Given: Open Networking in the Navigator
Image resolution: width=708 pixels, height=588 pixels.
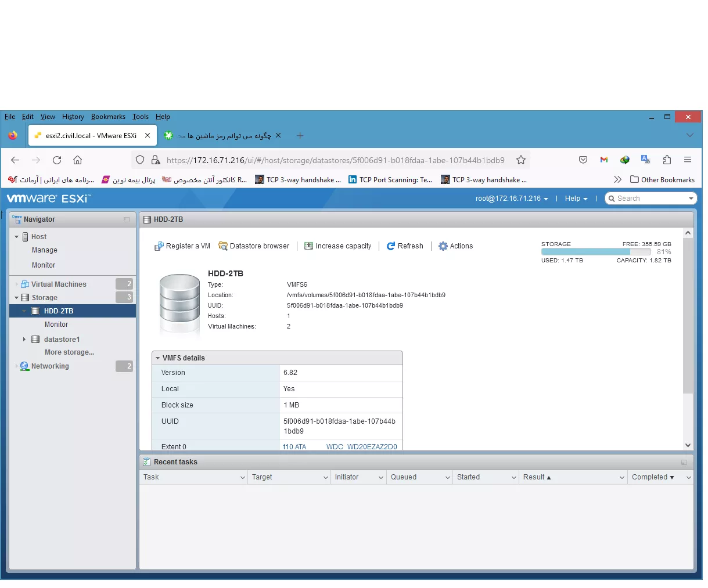Looking at the screenshot, I should click(50, 366).
